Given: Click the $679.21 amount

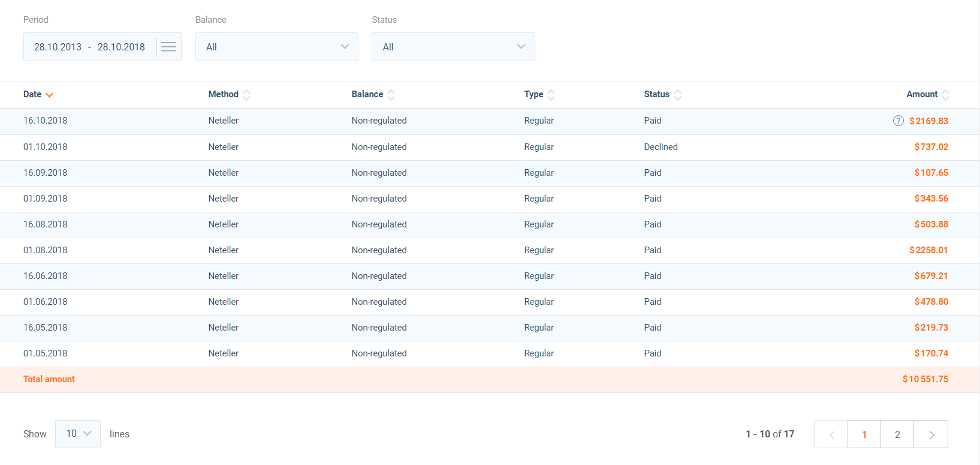Looking at the screenshot, I should click(931, 276).
